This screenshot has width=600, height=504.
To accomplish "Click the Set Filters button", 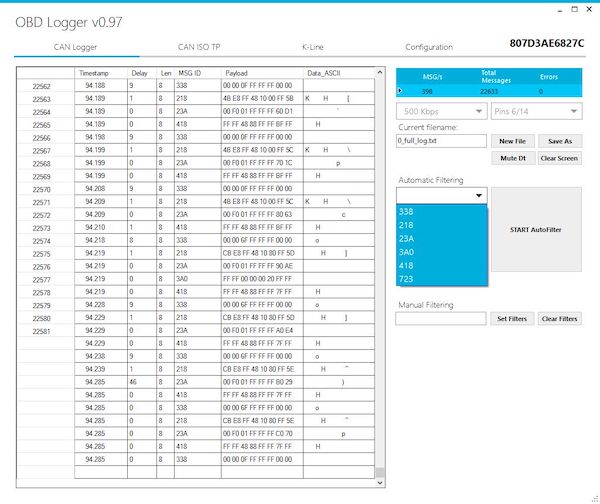I will (512, 318).
